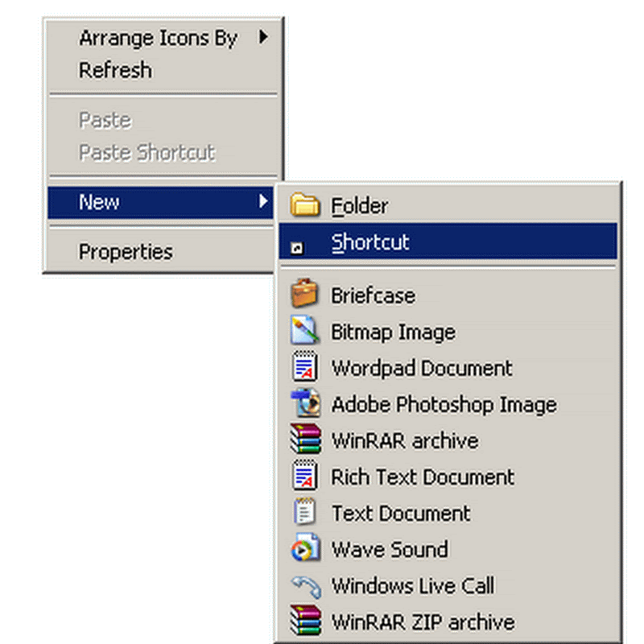Click the WinRAR archive books icon

tap(305, 440)
